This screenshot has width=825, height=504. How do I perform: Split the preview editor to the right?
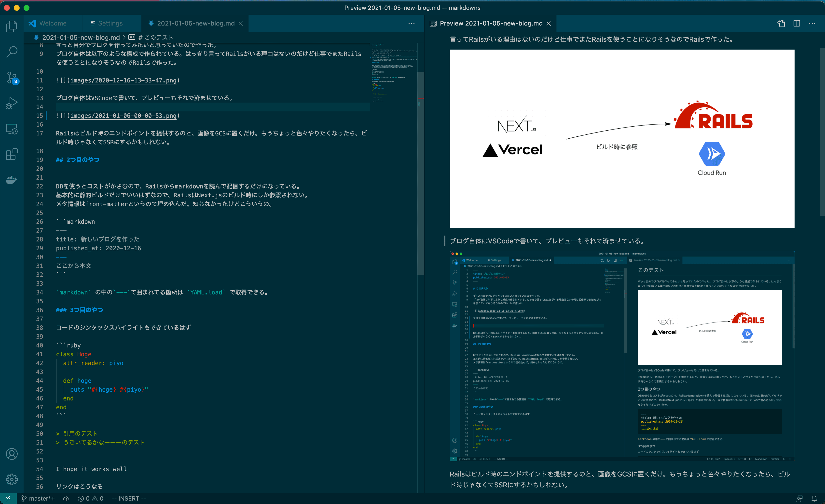[797, 23]
